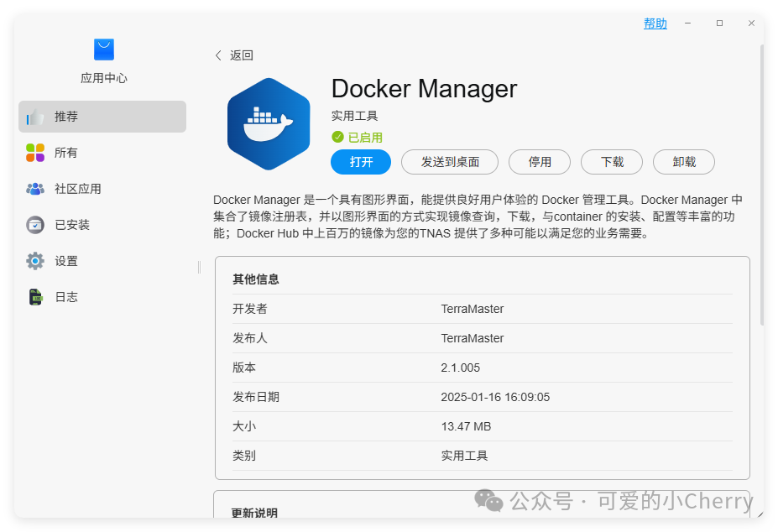Open the 设置 section
778x532 pixels.
(x=102, y=261)
